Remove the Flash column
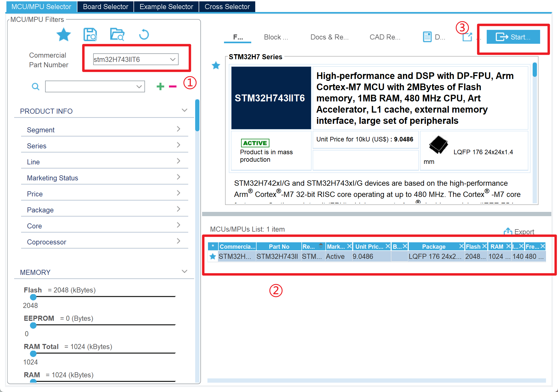The width and height of the screenshot is (558, 392). point(485,246)
